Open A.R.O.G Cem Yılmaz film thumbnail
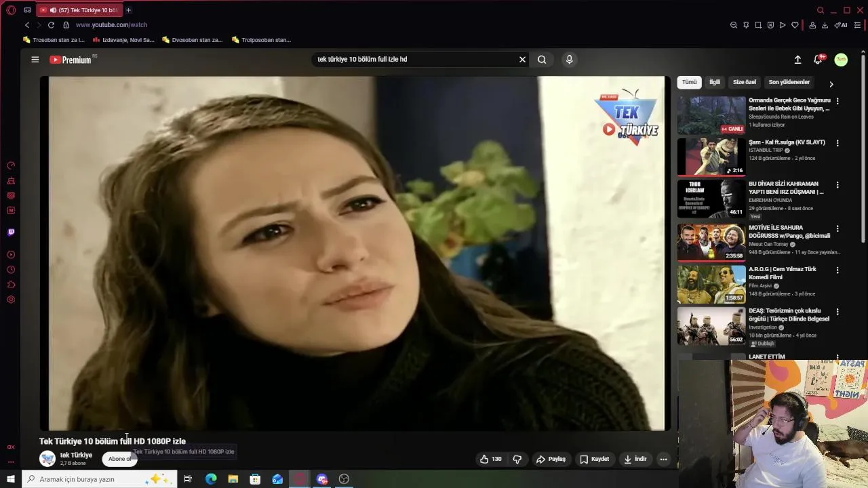 click(x=711, y=284)
